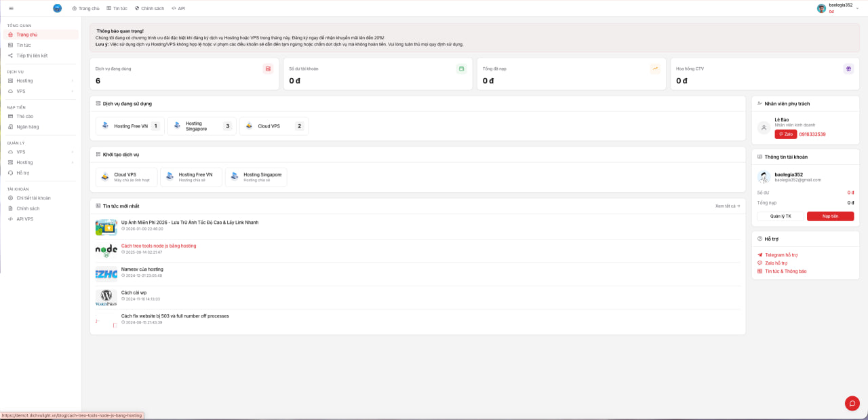This screenshot has width=868, height=420.
Task: Click the invoice icon on Dịch vụ đang dùng card
Action: pyautogui.click(x=268, y=69)
